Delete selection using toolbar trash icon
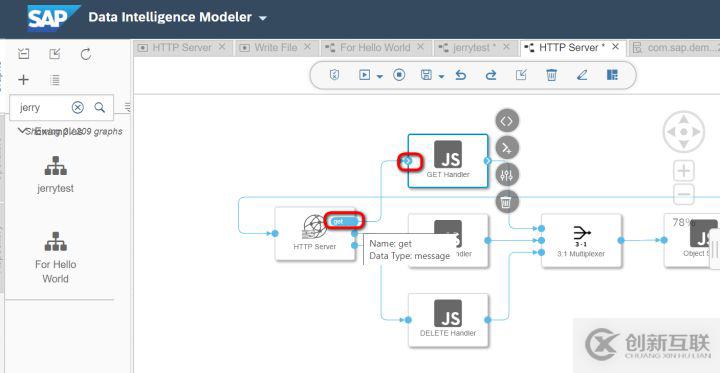 [551, 75]
